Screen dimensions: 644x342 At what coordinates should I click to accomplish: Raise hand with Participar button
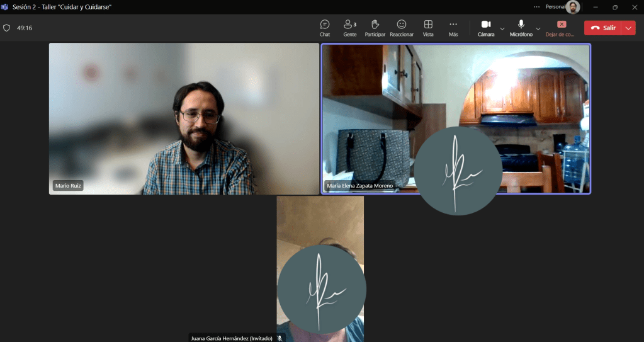375,28
